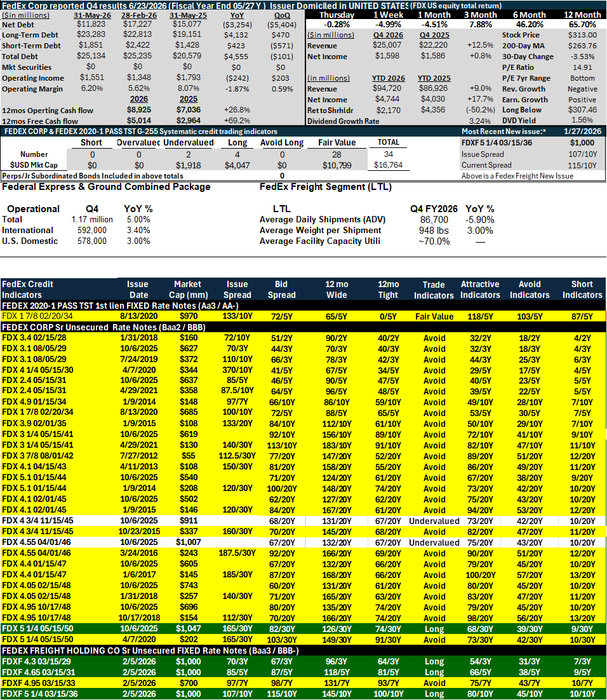The image size is (607, 700).
Task: Click the Dividend Growth Rate 3.24% value
Action: click(480, 121)
